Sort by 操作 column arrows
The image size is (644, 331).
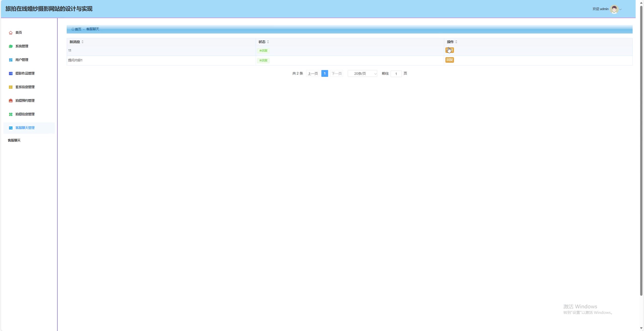point(456,42)
